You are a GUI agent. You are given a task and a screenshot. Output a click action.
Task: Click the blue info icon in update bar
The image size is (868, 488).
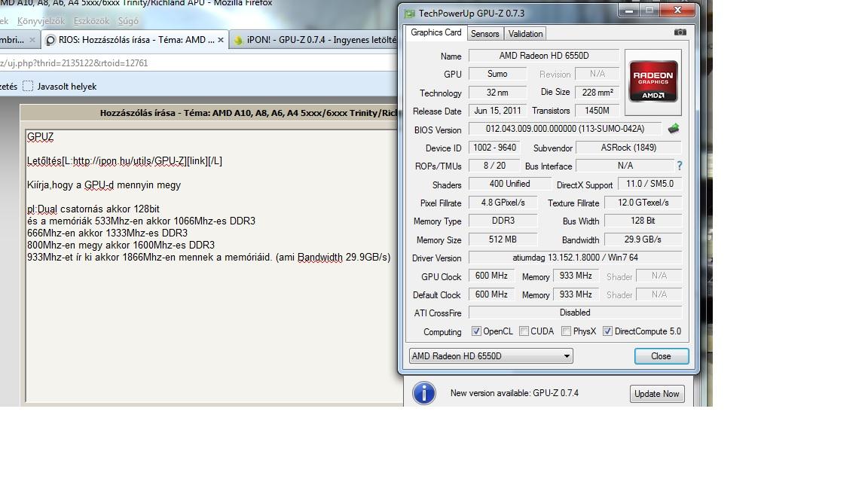[424, 393]
